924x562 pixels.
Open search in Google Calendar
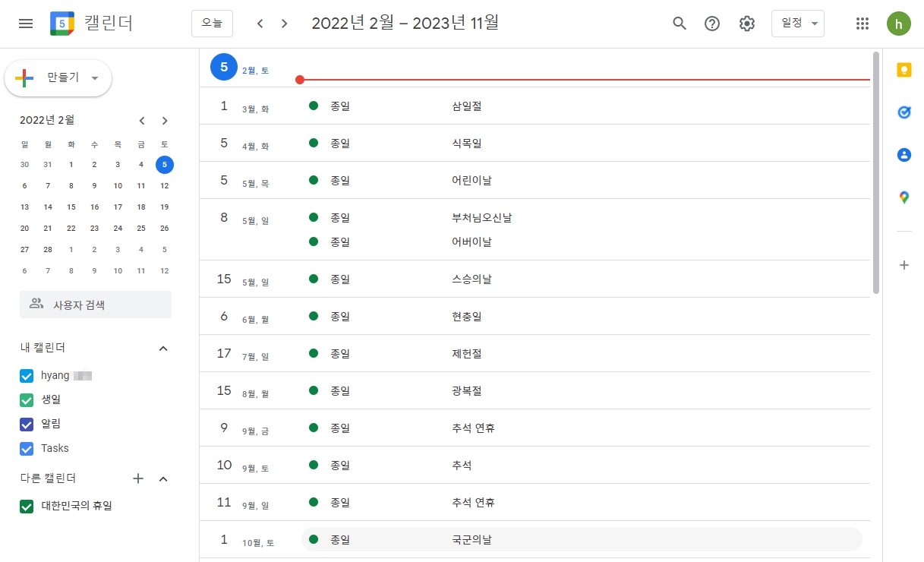tap(679, 24)
